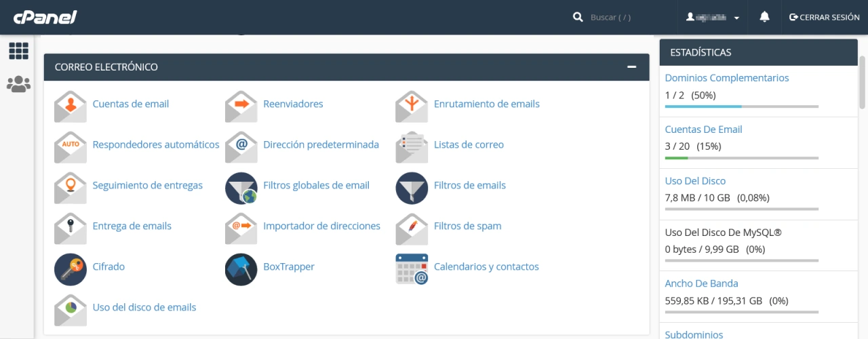Open Subdominios statistics link
Screen dimensions: 868x339
(694, 335)
